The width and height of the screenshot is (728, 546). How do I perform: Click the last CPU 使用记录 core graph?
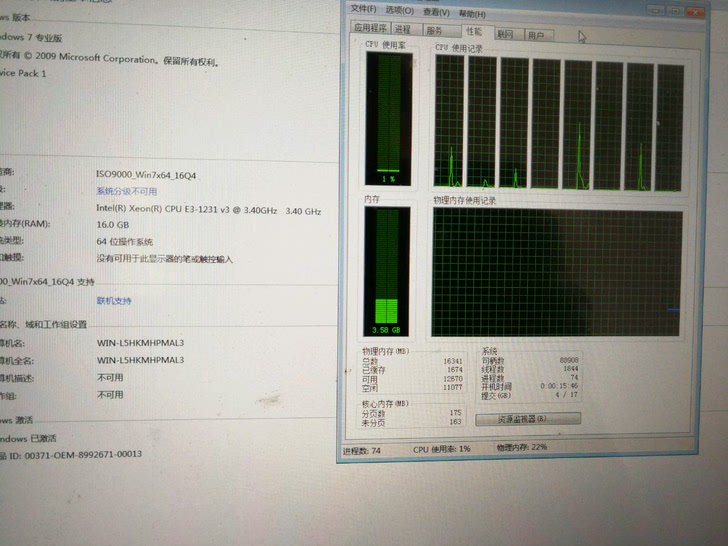click(669, 128)
